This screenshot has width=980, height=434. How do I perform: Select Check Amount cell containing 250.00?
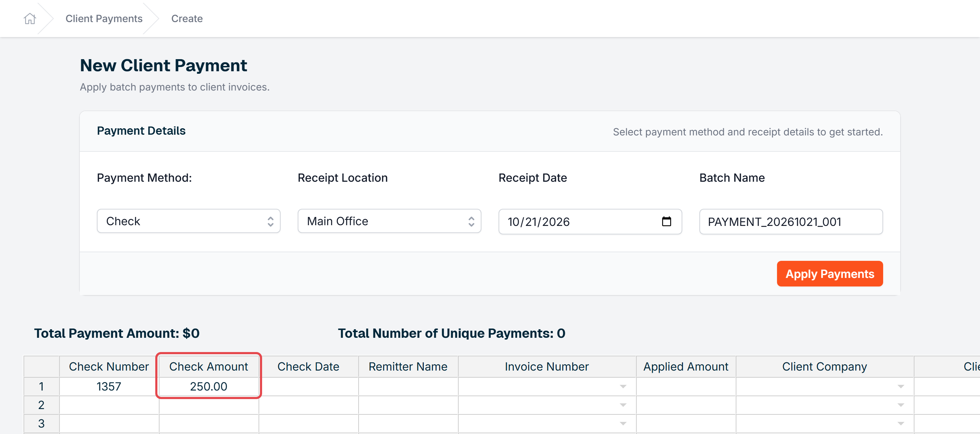(209, 387)
